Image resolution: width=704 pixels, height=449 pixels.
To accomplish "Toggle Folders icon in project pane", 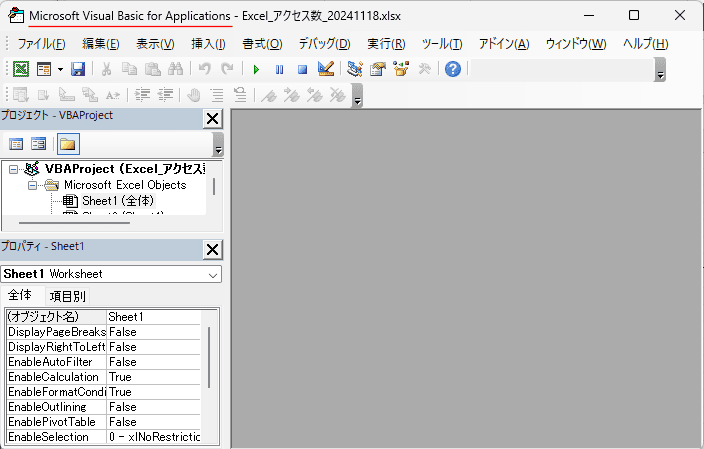I will 68,144.
